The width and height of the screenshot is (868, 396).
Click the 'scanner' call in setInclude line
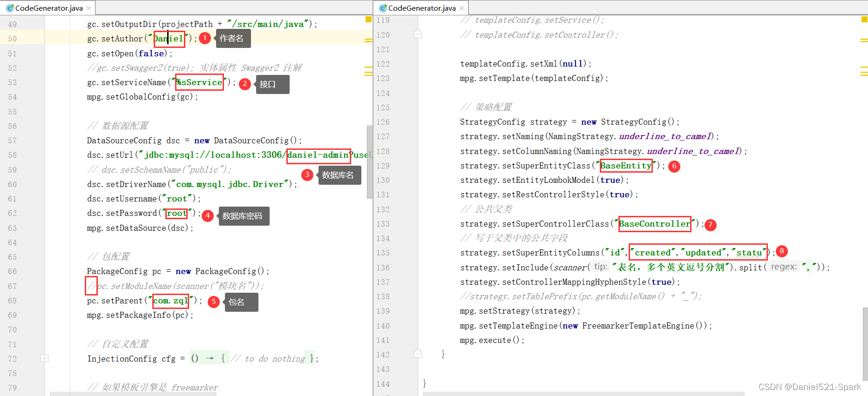(x=570, y=268)
